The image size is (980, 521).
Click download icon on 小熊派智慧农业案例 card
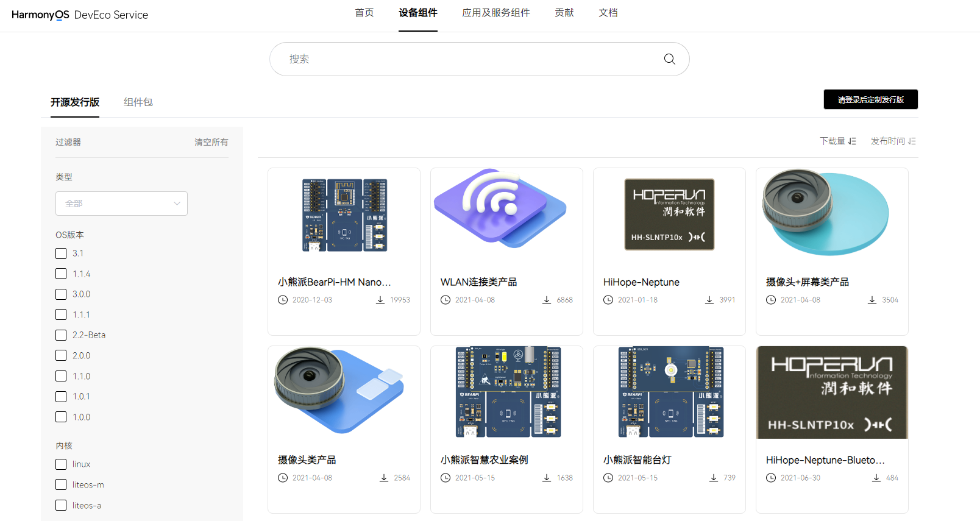[x=547, y=478]
